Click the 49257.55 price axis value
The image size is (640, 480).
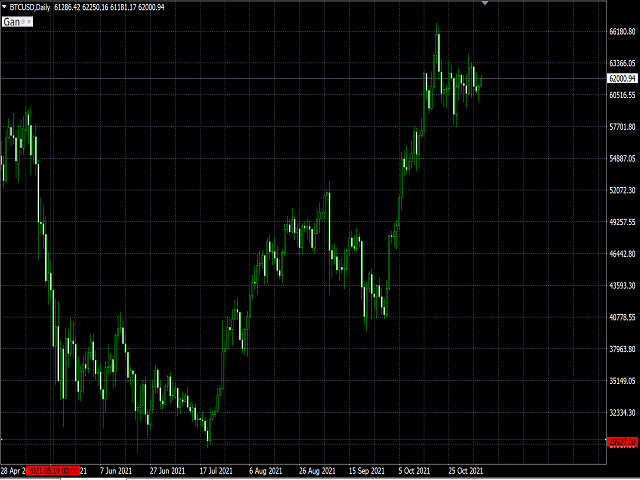click(622, 222)
